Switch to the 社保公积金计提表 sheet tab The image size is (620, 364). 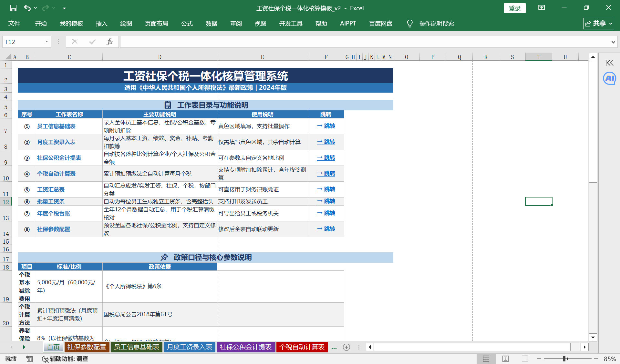(x=246, y=347)
